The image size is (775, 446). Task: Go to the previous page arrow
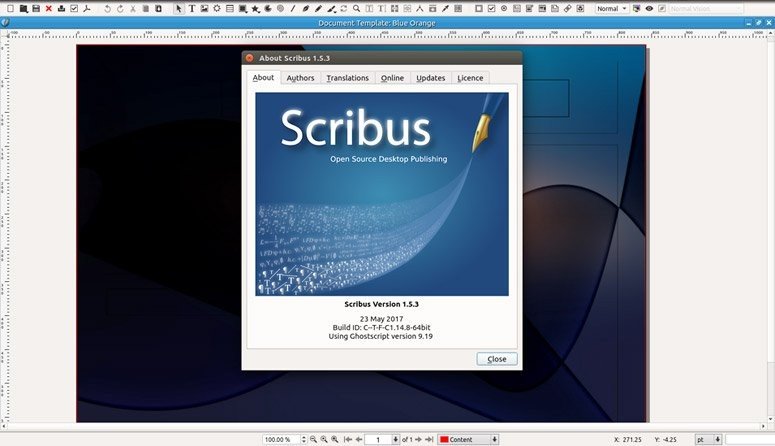coord(359,439)
